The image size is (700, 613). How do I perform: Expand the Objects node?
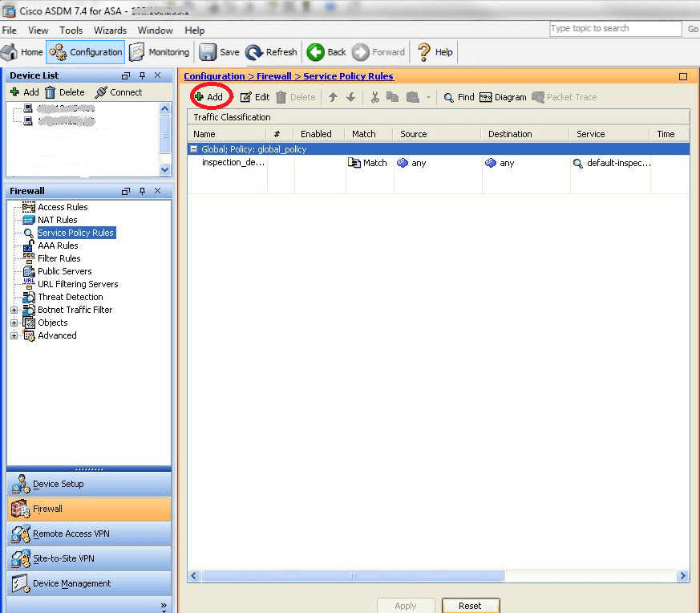click(x=14, y=323)
